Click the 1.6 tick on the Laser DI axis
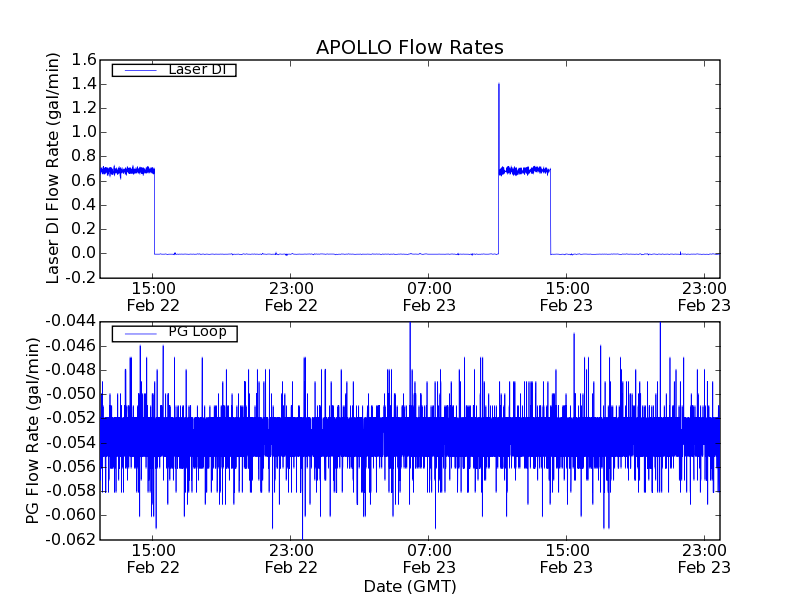The height and width of the screenshot is (600, 800). point(84,60)
